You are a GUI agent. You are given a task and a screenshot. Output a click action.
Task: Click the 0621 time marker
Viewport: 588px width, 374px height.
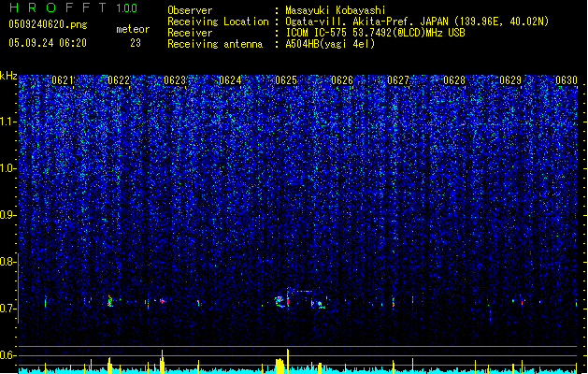pos(63,80)
